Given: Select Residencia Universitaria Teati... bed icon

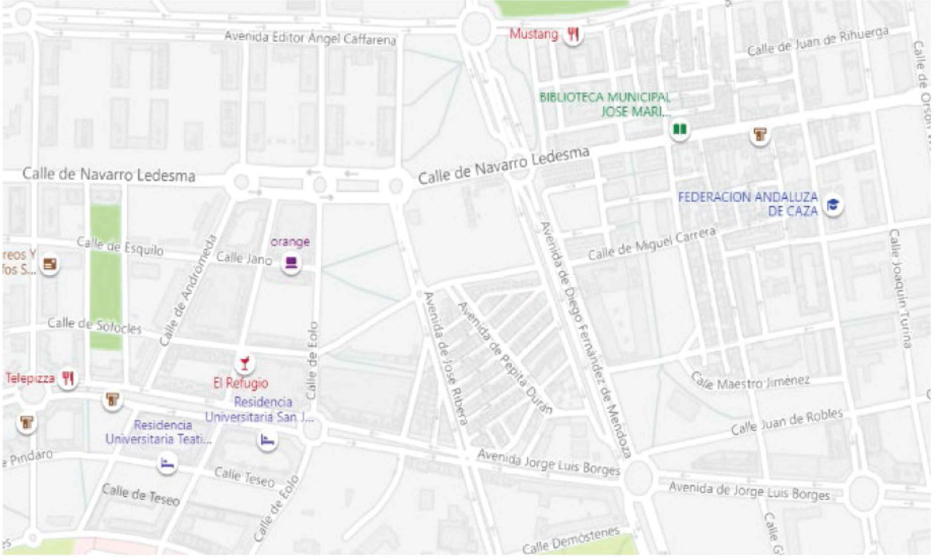Looking at the screenshot, I should click(167, 464).
